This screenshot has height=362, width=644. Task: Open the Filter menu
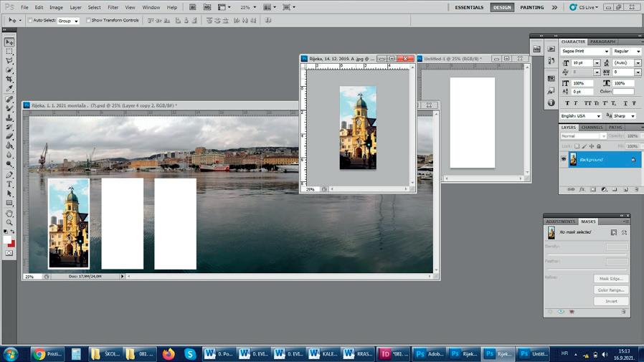tap(113, 7)
